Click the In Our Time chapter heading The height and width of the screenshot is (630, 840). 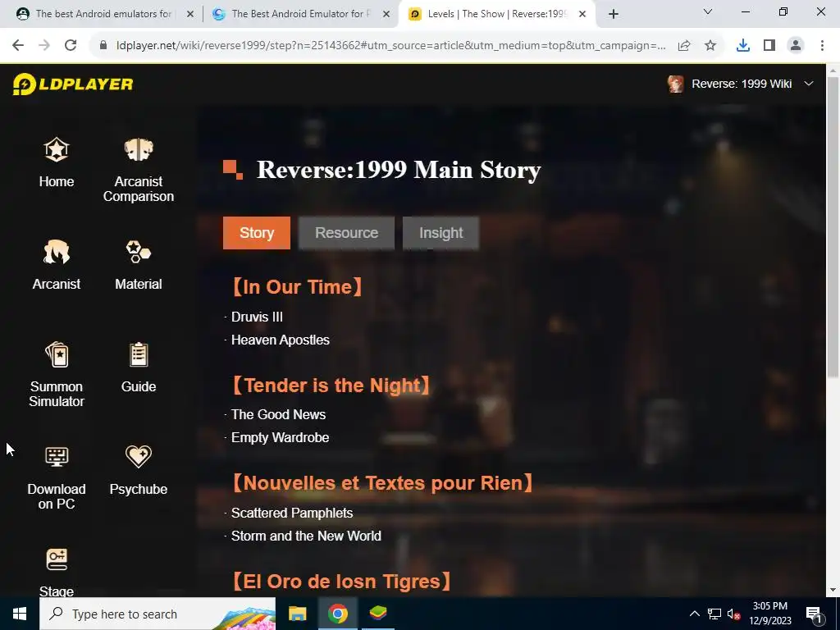coord(297,287)
